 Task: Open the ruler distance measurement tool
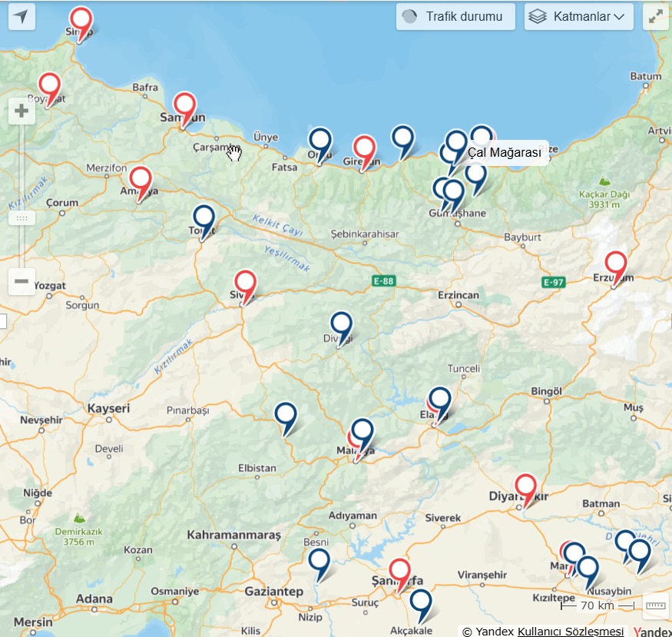pos(656,605)
